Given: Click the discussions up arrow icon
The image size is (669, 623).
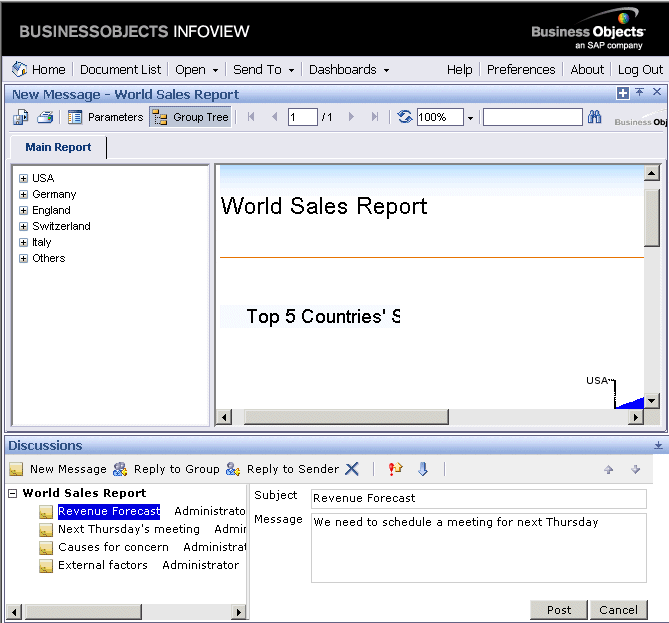Looking at the screenshot, I should point(608,469).
